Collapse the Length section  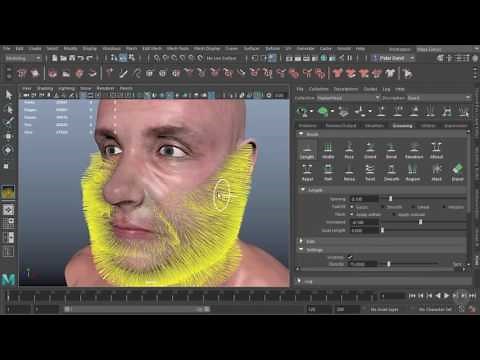click(303, 190)
